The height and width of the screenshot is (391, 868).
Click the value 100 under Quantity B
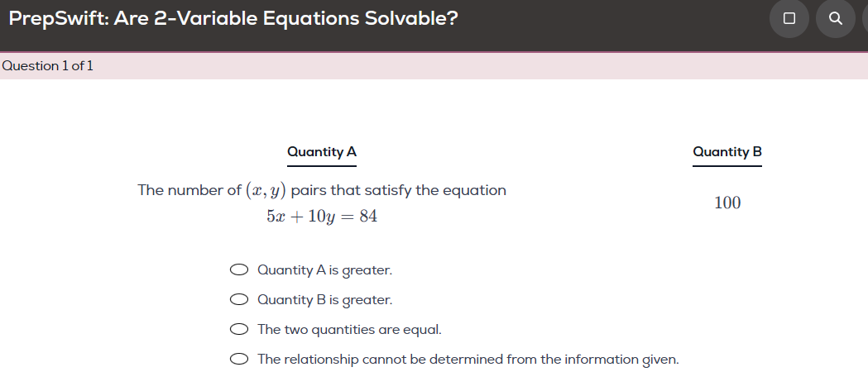[727, 203]
